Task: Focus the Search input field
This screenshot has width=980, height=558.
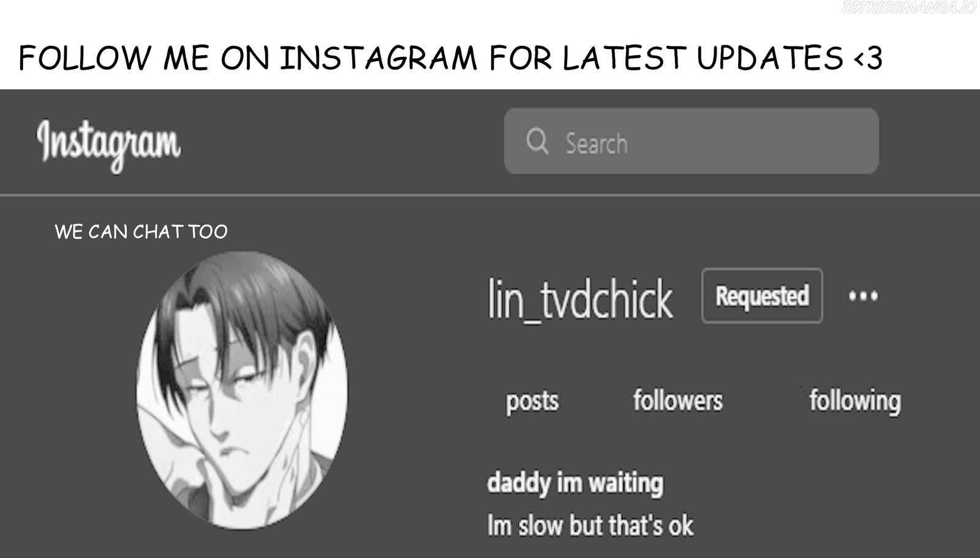Action: 691,141
